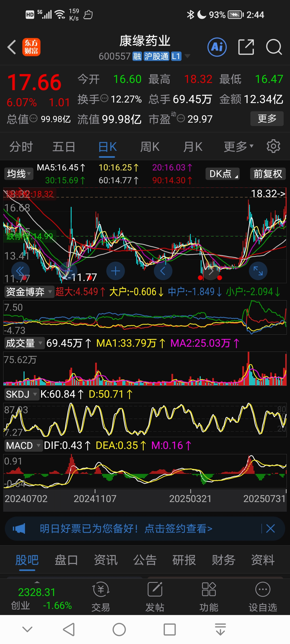This screenshot has height=644, width=290.
Task: Tap the 交易 trade icon
Action: (101, 597)
